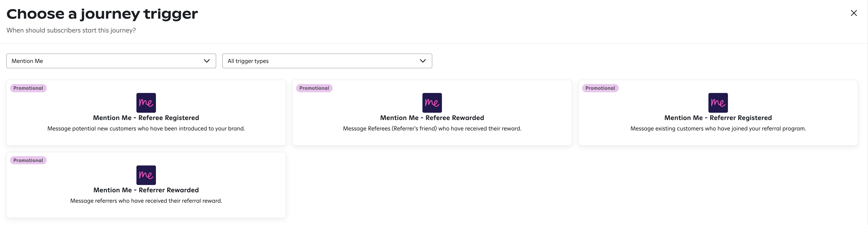The width and height of the screenshot is (868, 225).
Task: Click the Mention Me logo on Referee Rewarded card
Action: pyautogui.click(x=432, y=102)
